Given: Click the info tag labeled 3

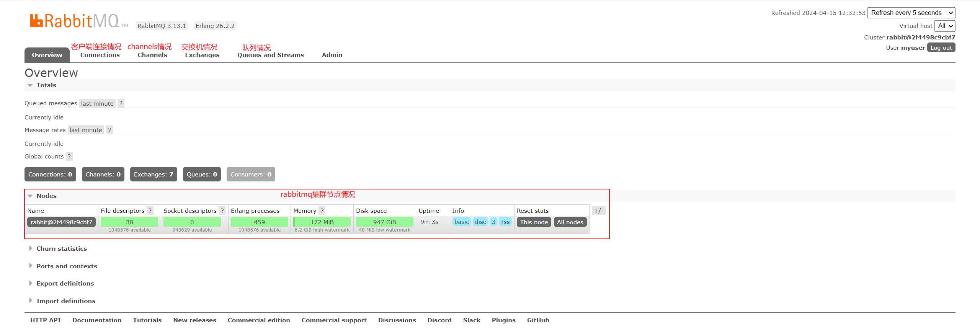Looking at the screenshot, I should click(493, 222).
